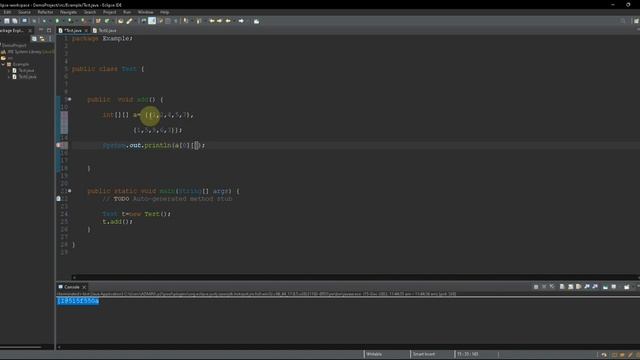Screen dimensions: 640x360
Task: Open the Refactor menu
Action: point(45,12)
